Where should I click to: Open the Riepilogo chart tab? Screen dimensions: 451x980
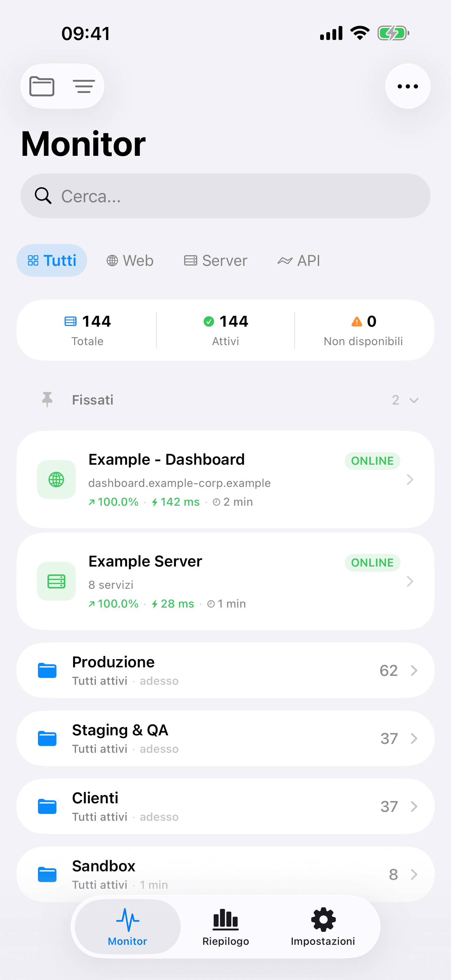tap(225, 926)
